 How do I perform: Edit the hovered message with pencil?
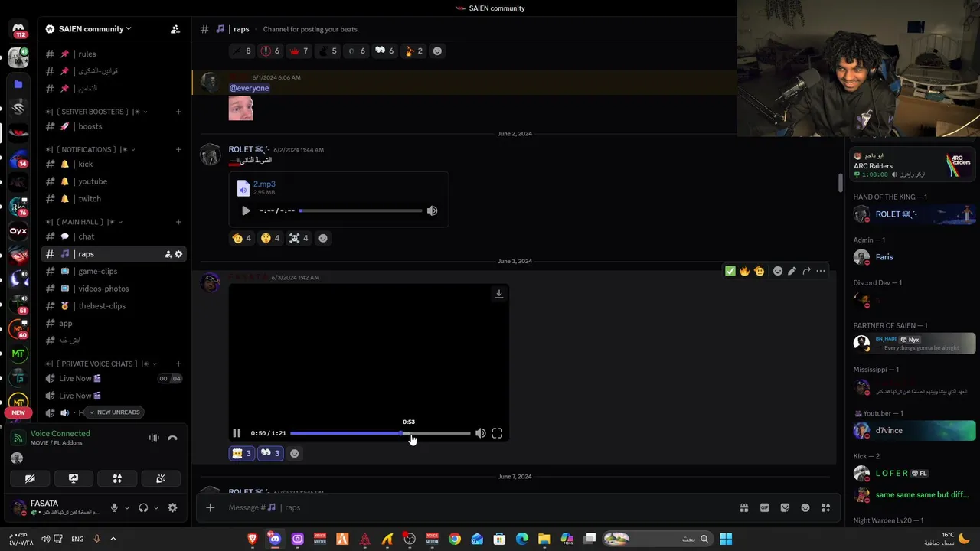pos(792,271)
